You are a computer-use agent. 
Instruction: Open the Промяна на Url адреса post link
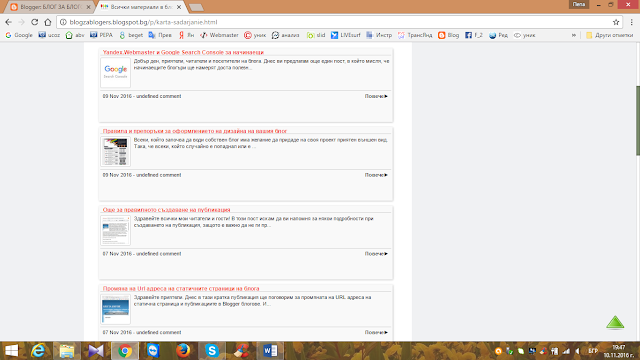point(181,288)
